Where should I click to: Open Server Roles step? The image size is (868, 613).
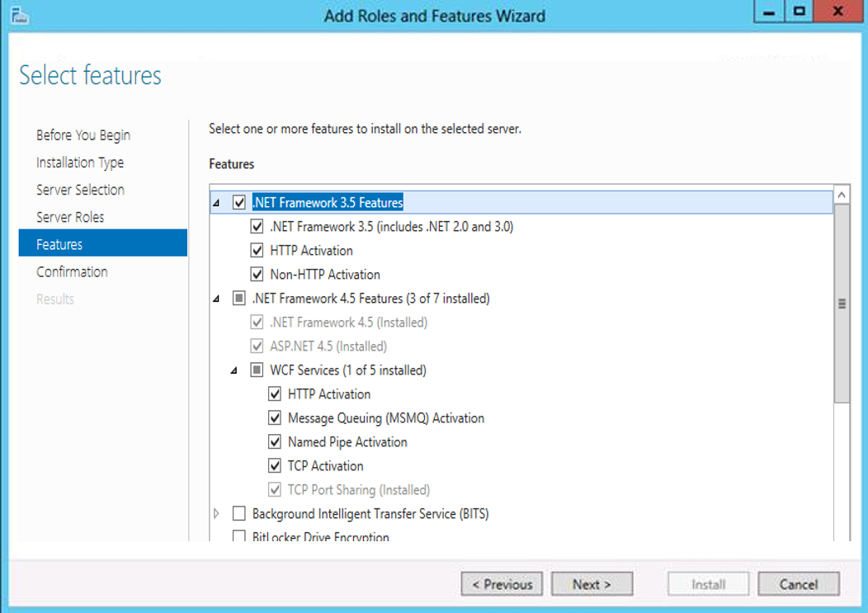[x=70, y=217]
